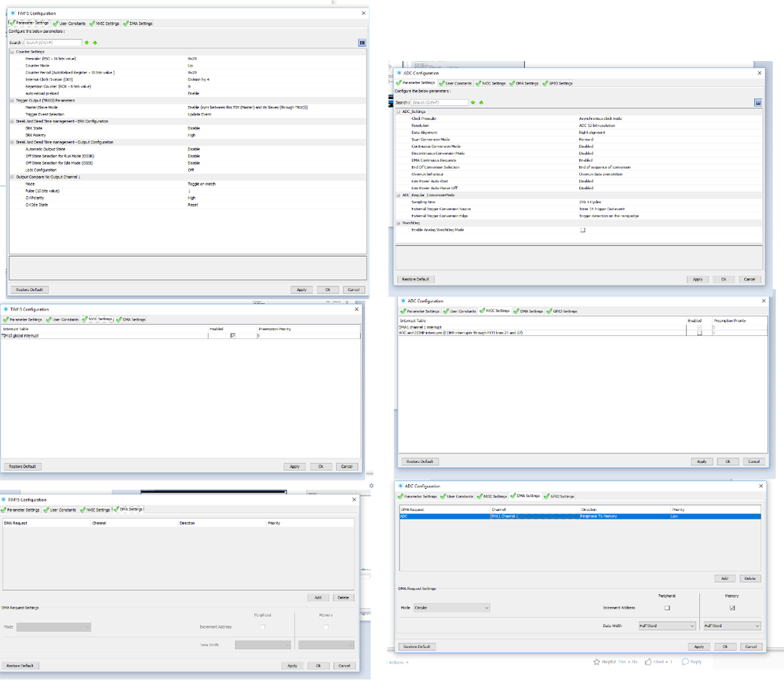
Task: Open the Actions dropdown link below ADC DMA window
Action: point(399,662)
